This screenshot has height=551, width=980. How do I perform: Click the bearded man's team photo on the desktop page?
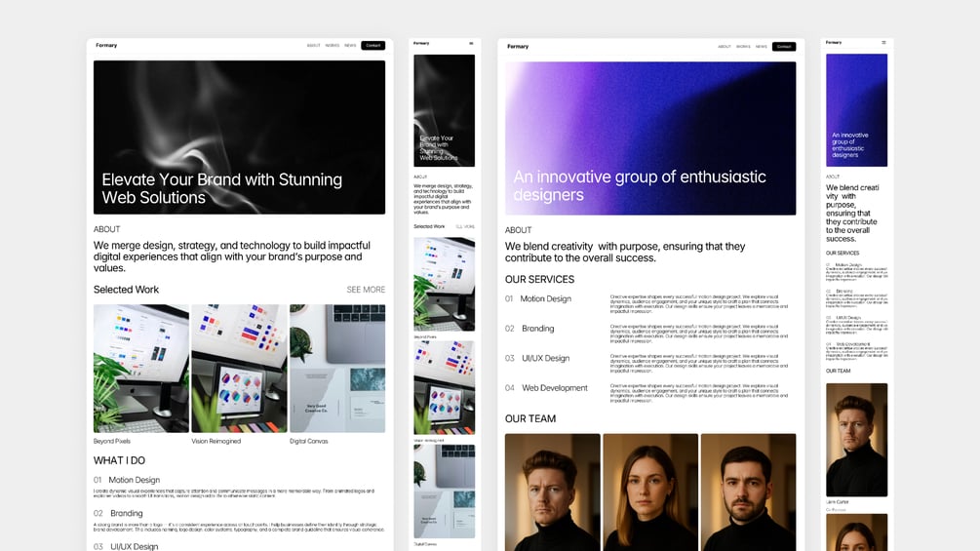point(749,492)
